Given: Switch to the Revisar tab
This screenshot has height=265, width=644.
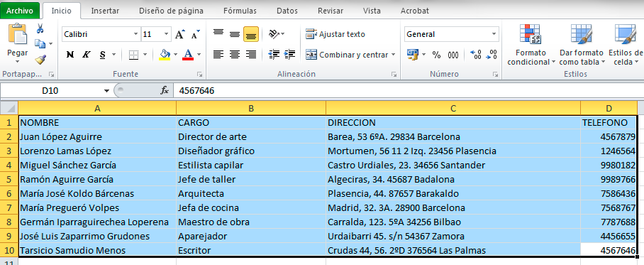Looking at the screenshot, I should [331, 11].
